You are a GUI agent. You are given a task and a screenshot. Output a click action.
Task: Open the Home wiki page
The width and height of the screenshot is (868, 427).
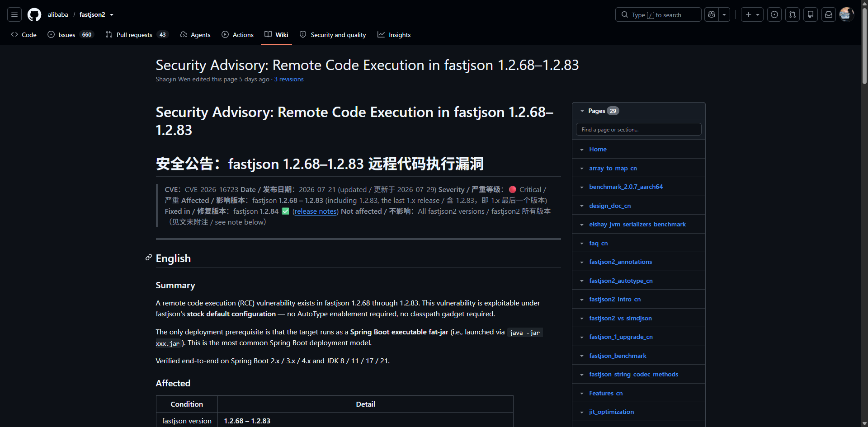(598, 150)
